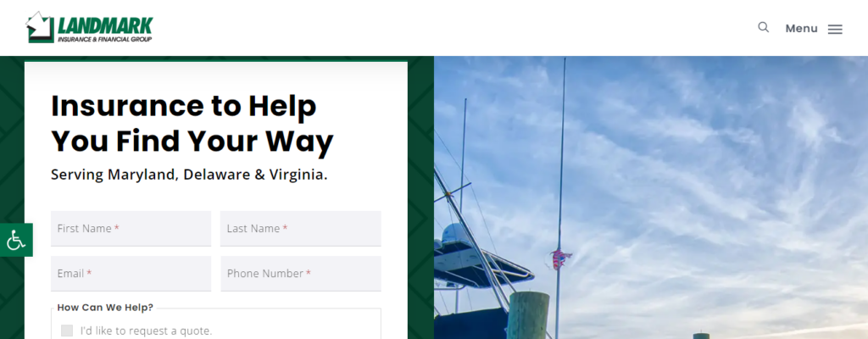Open the search magnifier icon
The width and height of the screenshot is (868, 339).
764,27
